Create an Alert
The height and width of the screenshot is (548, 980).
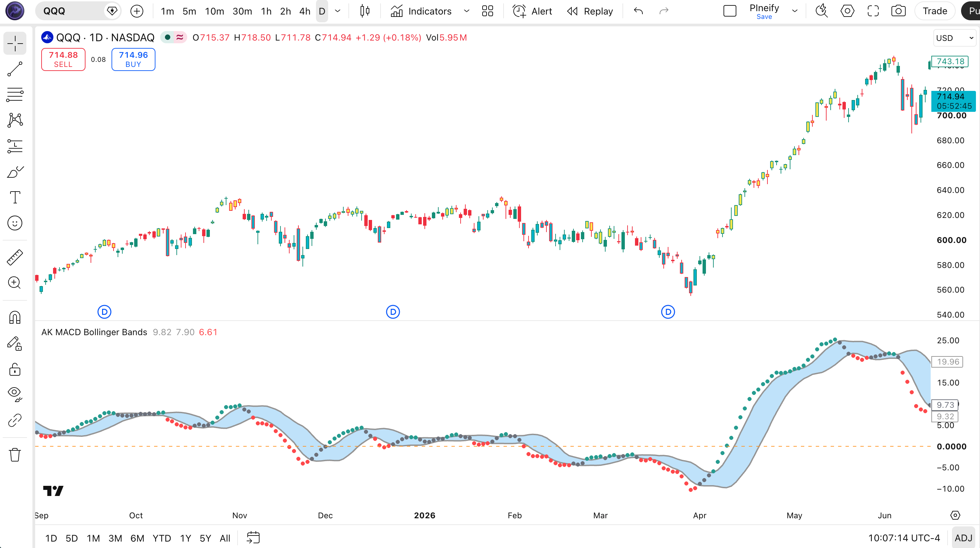point(533,11)
